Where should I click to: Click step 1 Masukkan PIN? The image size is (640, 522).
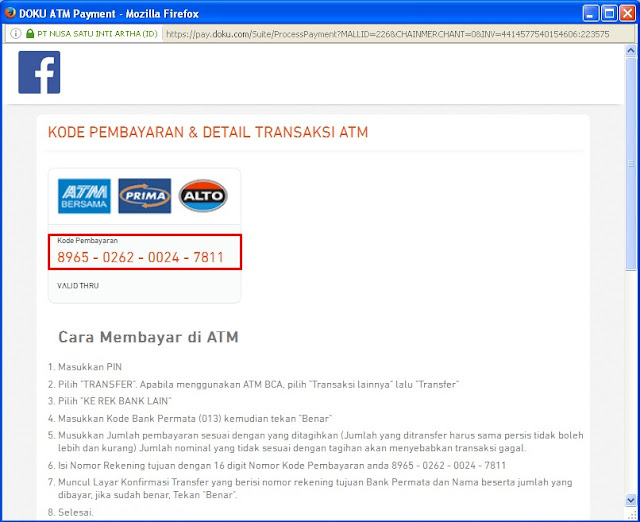click(x=85, y=367)
